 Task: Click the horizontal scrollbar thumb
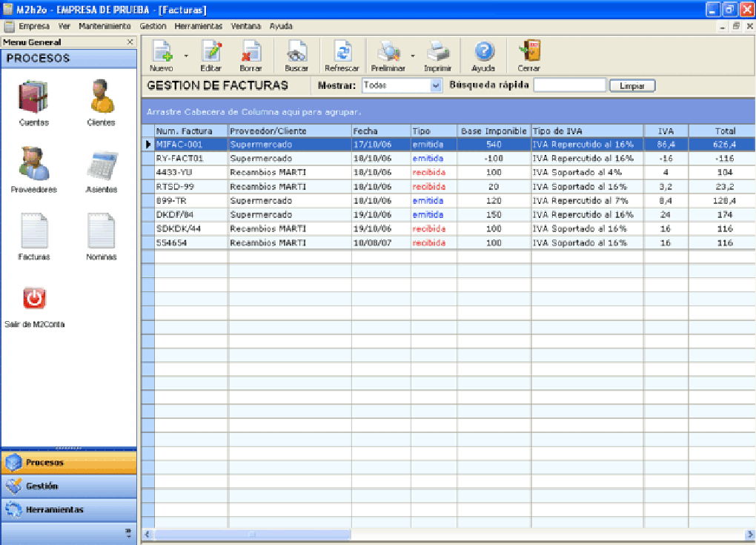coord(252,534)
